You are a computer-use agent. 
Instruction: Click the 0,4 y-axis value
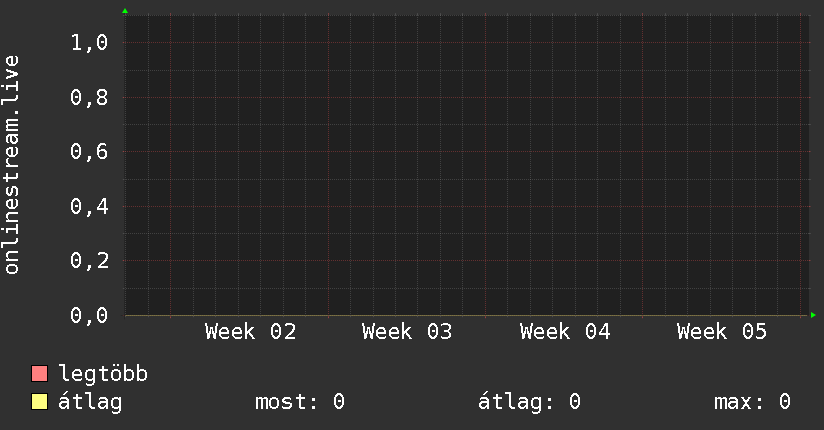click(x=89, y=207)
